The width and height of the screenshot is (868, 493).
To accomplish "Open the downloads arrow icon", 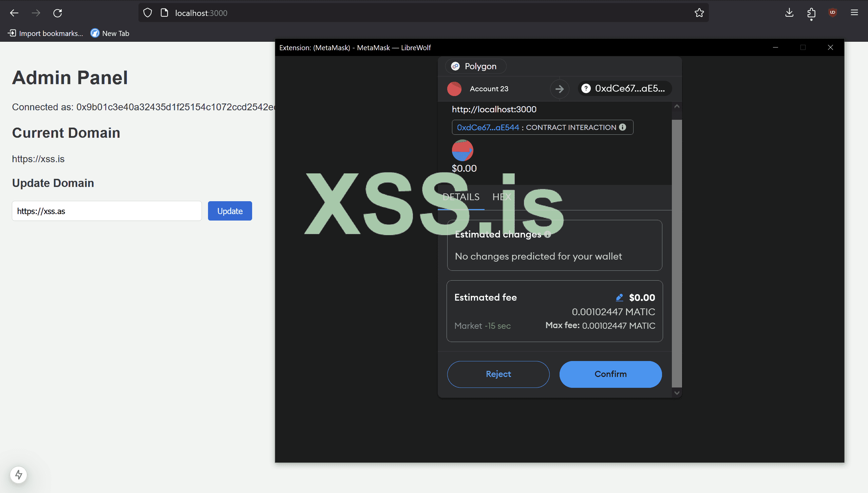I will tap(789, 13).
